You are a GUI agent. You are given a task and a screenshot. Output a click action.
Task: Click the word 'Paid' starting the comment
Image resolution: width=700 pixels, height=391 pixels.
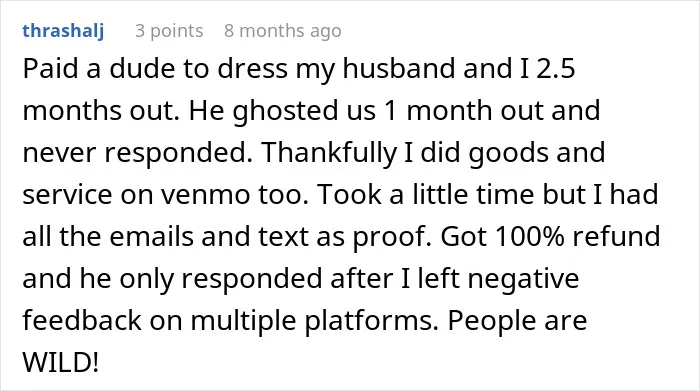(50, 69)
